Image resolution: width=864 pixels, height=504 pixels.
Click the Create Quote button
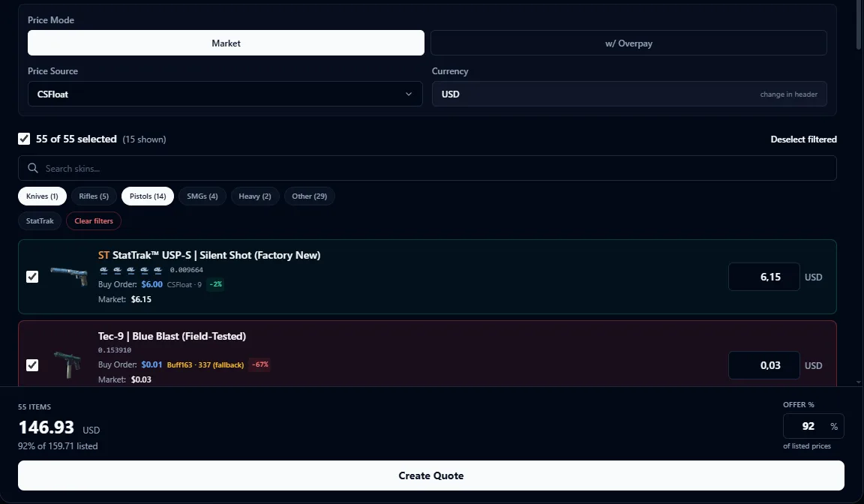pos(431,475)
